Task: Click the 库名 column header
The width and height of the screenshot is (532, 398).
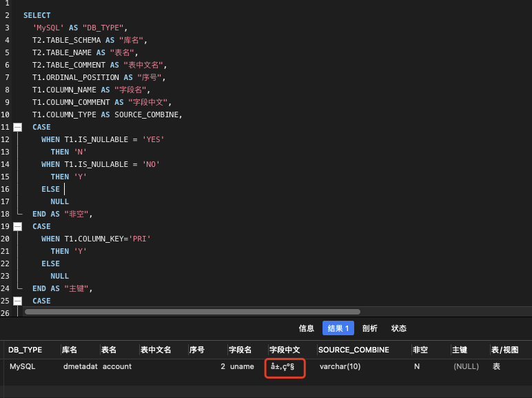Action: (70, 350)
